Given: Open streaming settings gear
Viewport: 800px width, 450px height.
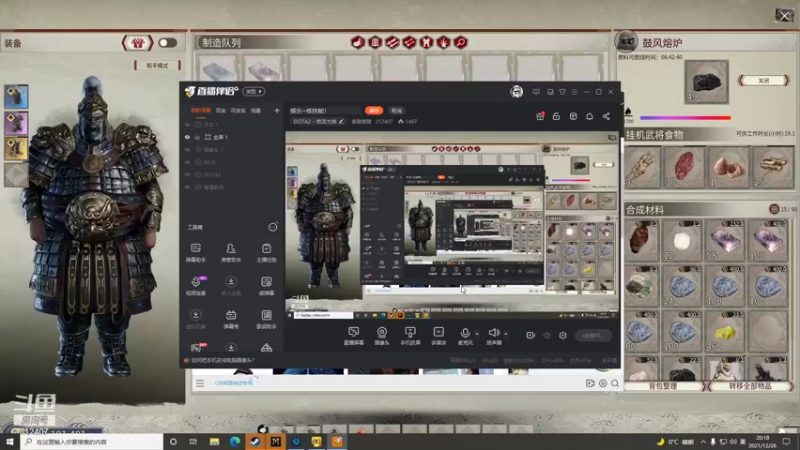Looking at the screenshot, I should (563, 335).
